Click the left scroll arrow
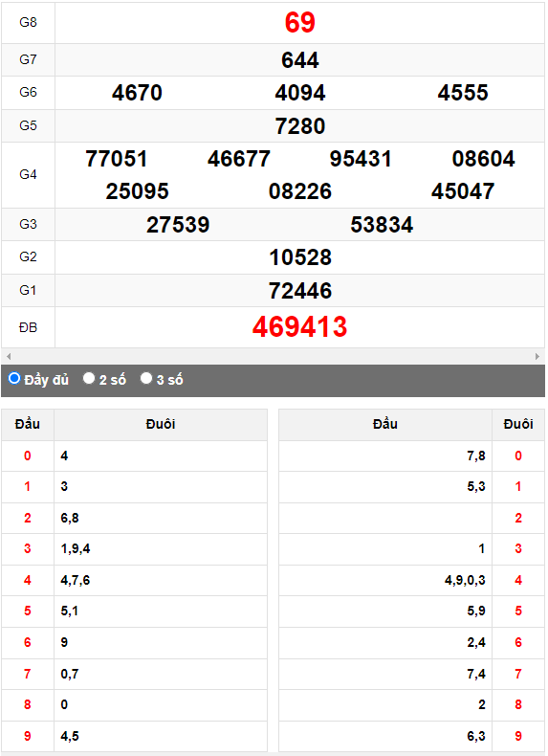Screen dimensions: 548x756 (x=9, y=356)
